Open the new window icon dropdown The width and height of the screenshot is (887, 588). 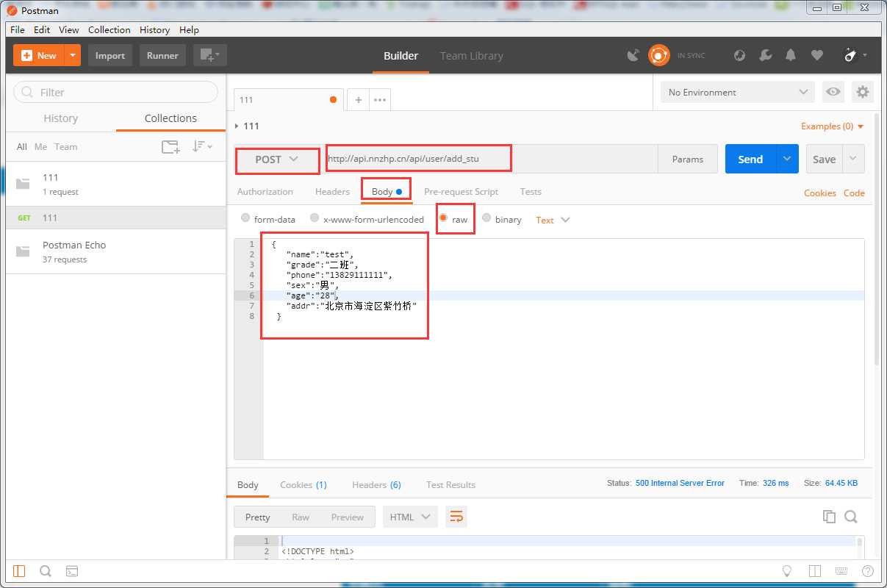(210, 55)
